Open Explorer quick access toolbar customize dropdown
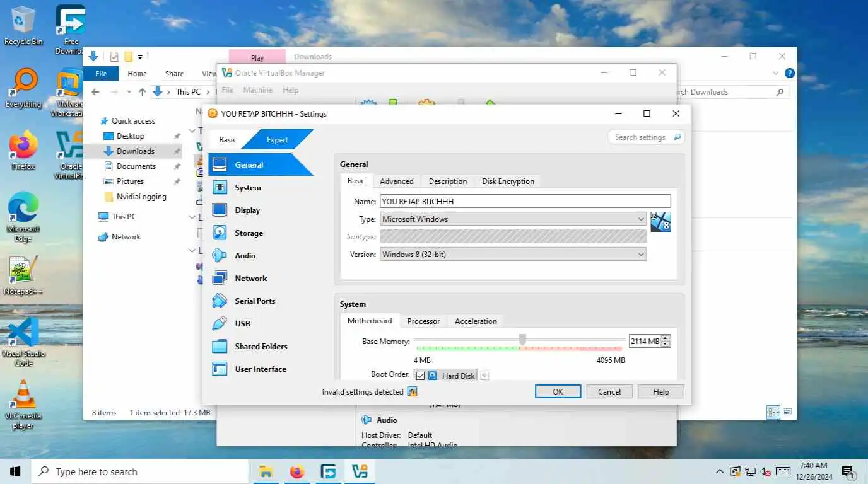Image resolution: width=868 pixels, height=484 pixels. point(140,57)
